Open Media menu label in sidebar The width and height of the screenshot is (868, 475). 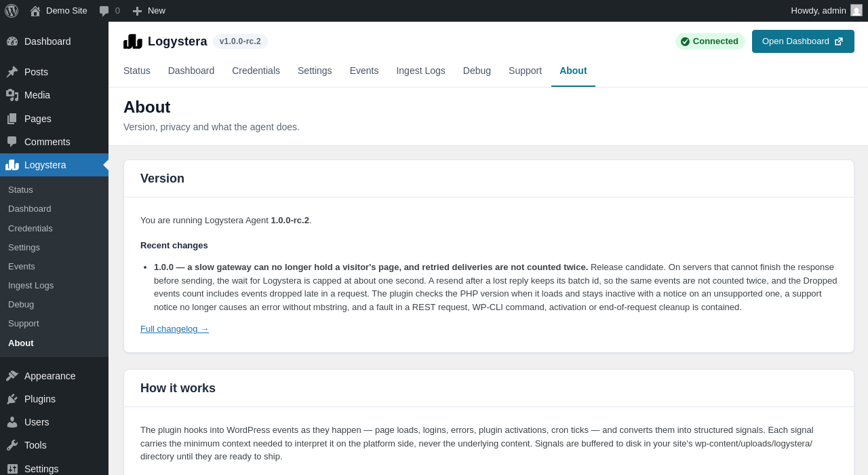[37, 95]
